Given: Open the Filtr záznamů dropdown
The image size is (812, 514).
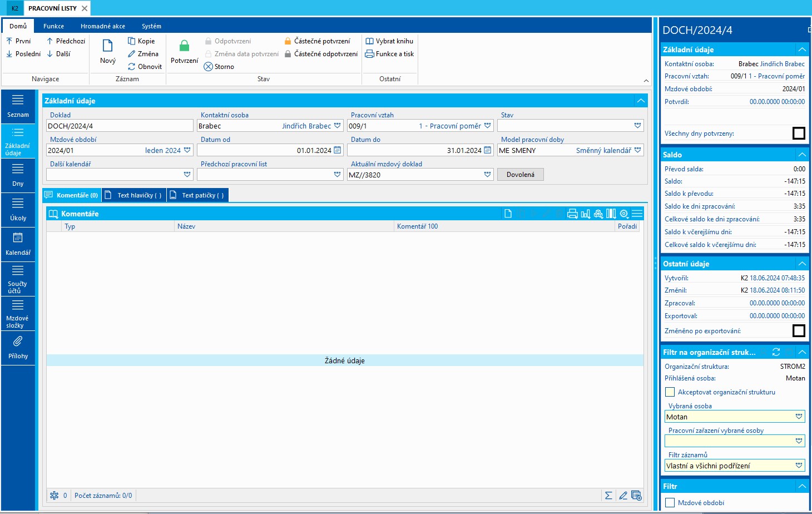Looking at the screenshot, I should [x=799, y=466].
